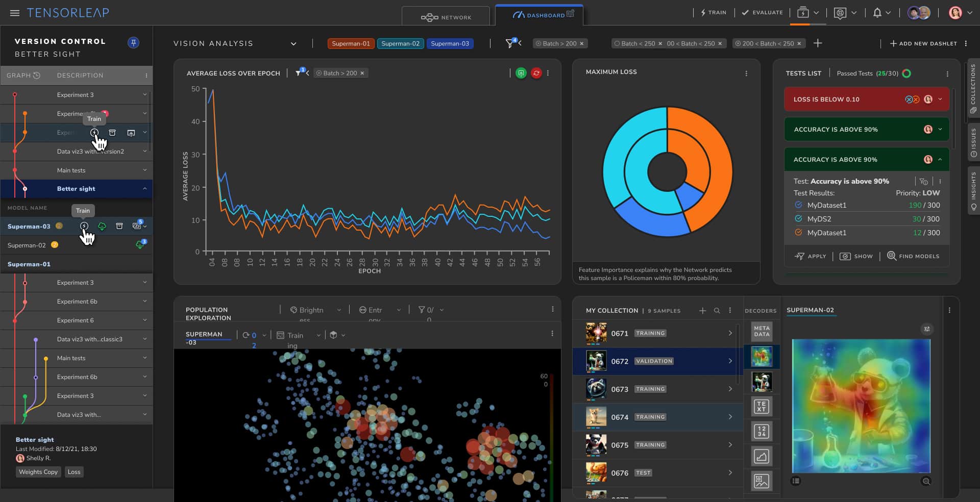
Task: Open the heatmap adjustment sliders icon
Action: tap(927, 329)
